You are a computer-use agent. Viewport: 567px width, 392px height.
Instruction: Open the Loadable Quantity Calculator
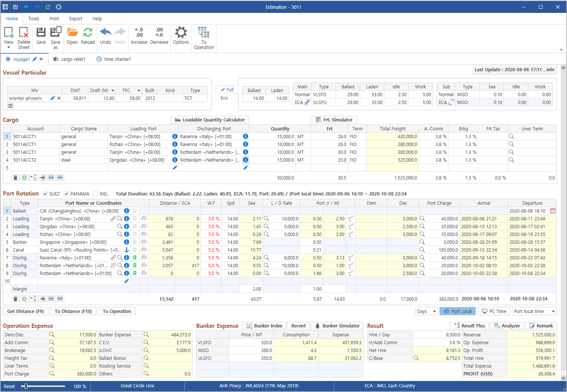[210, 120]
